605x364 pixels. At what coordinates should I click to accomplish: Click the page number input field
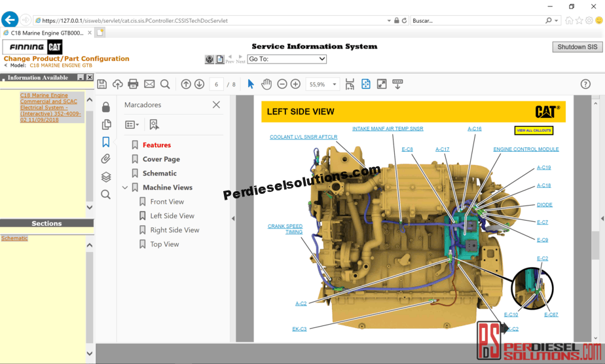[x=216, y=84]
